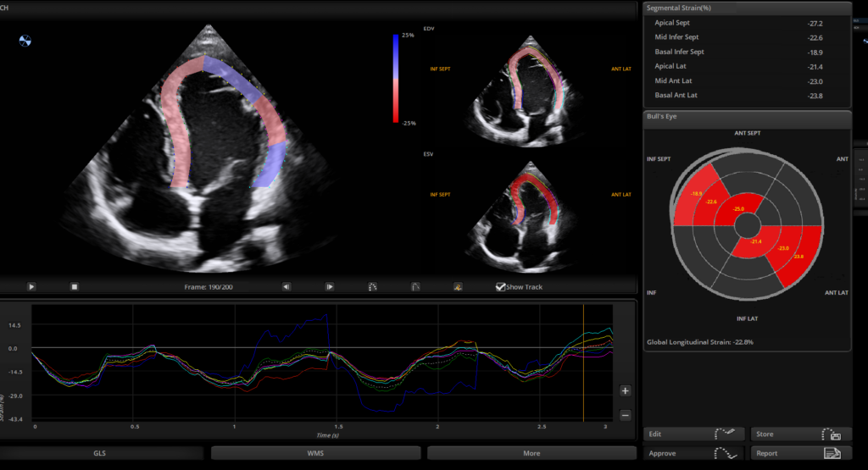Image resolution: width=868 pixels, height=470 pixels.
Task: Zoom in the strain graph with plus
Action: [x=625, y=391]
